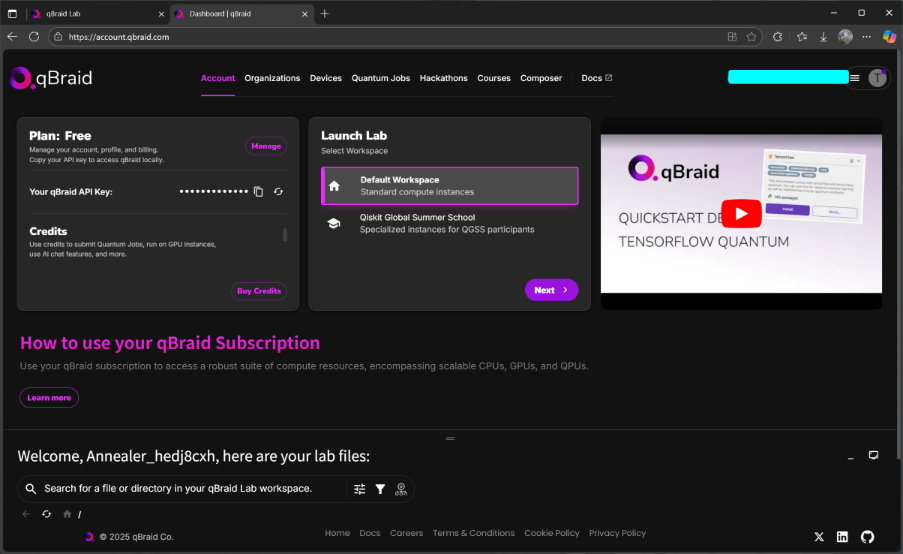Click the lab files panel drag handle
This screenshot has height=554, width=903.
pyautogui.click(x=450, y=439)
